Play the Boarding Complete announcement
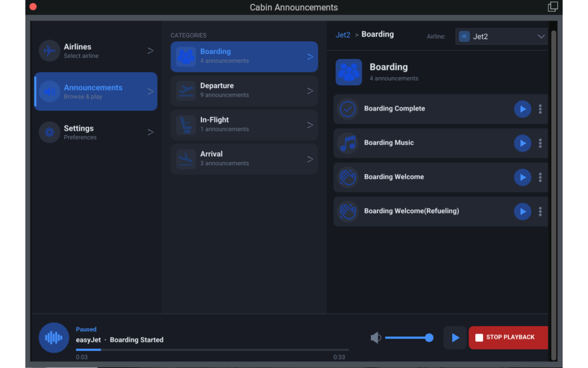Image resolution: width=588 pixels, height=368 pixels. [x=523, y=109]
